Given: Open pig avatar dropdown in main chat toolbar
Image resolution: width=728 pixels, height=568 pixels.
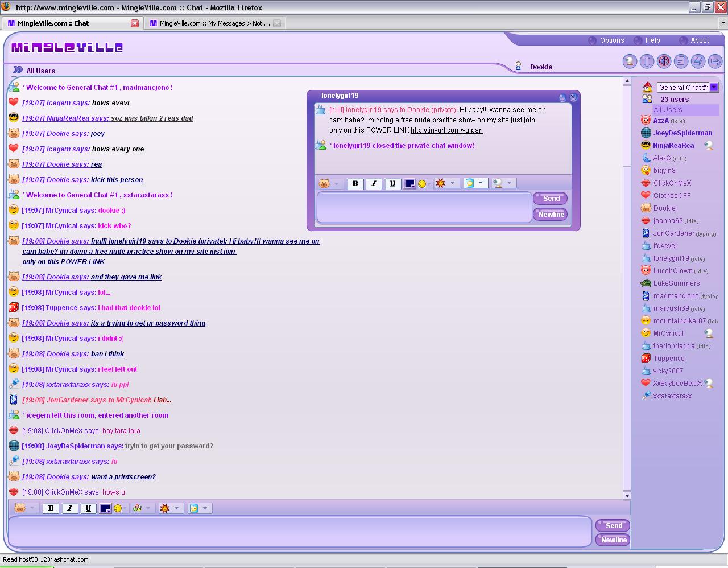Looking at the screenshot, I should (25, 508).
